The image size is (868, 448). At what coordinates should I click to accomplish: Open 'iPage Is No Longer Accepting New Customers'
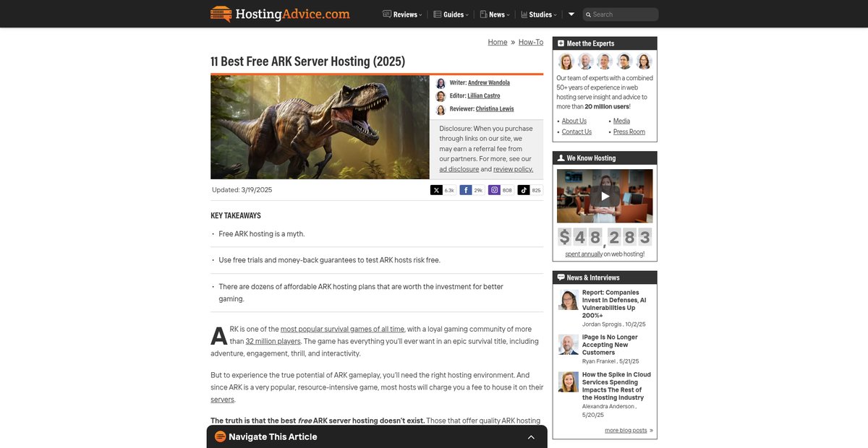[x=610, y=345]
